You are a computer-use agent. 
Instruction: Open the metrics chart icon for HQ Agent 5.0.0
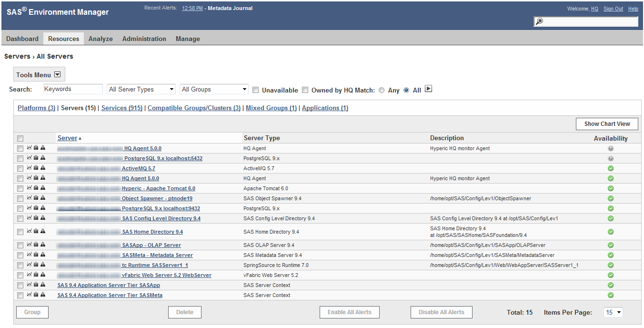click(x=29, y=148)
